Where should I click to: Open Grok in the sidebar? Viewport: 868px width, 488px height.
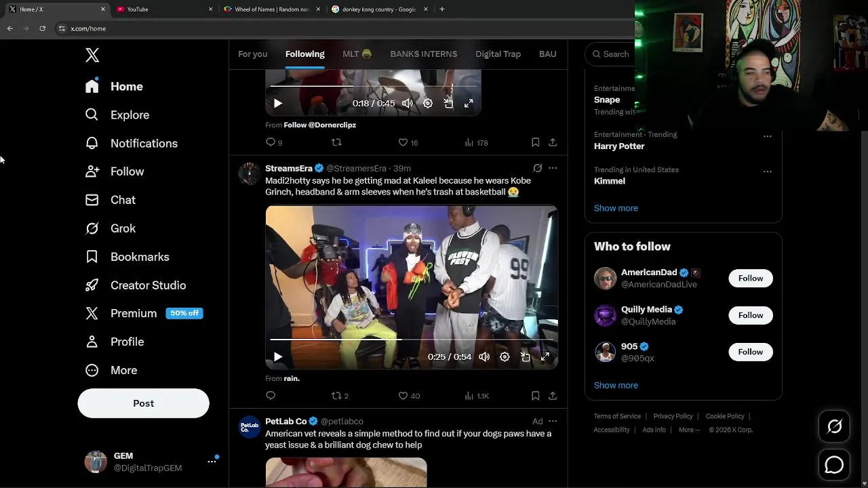(x=111, y=228)
